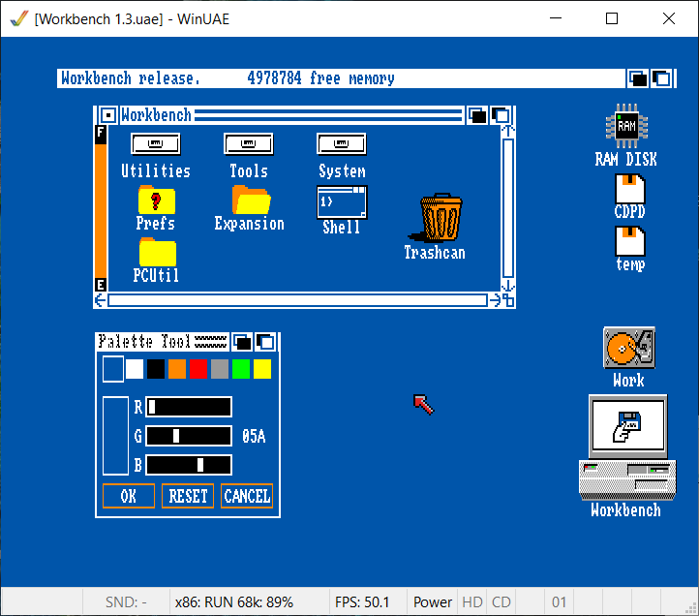
Task: Click the scroll up arrow in Workbench window
Action: click(508, 131)
